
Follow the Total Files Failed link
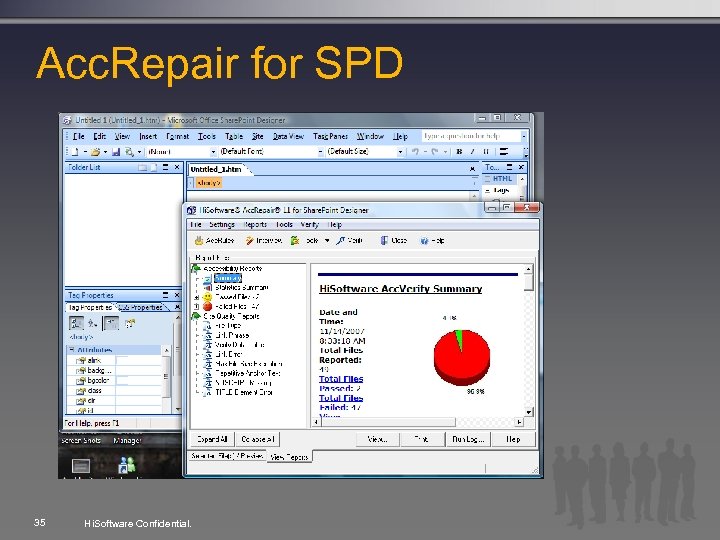[341, 403]
